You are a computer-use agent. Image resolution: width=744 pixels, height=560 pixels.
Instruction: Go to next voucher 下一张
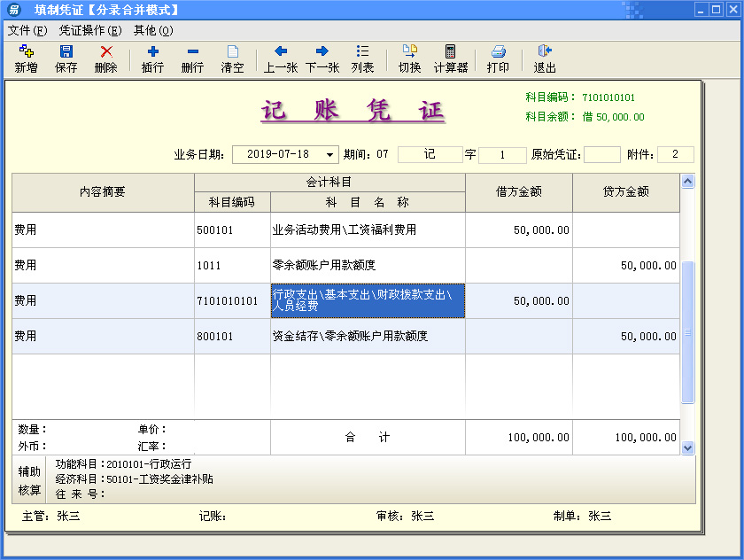[x=322, y=58]
